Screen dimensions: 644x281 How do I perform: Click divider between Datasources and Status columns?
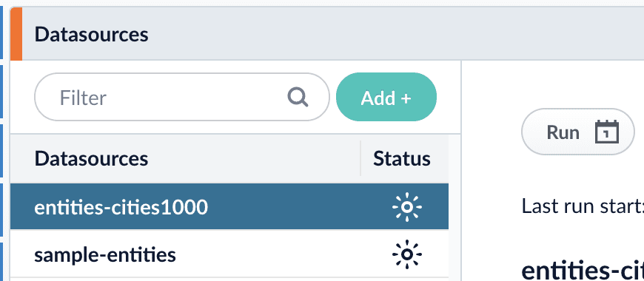tap(360, 158)
